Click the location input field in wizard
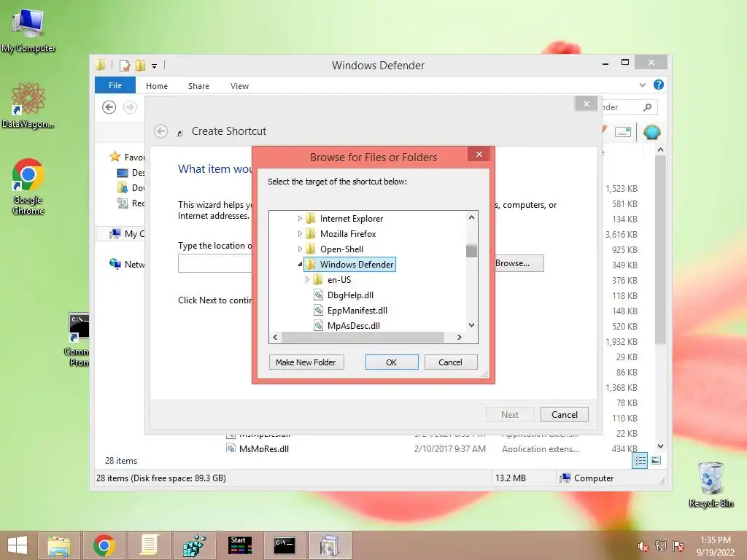747x560 pixels. point(215,263)
